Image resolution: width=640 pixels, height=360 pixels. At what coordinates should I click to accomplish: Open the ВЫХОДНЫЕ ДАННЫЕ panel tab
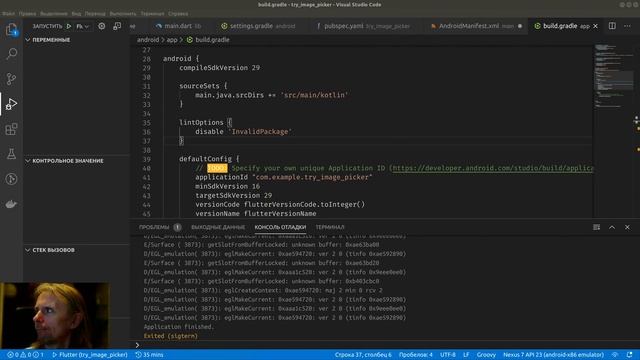[218, 227]
